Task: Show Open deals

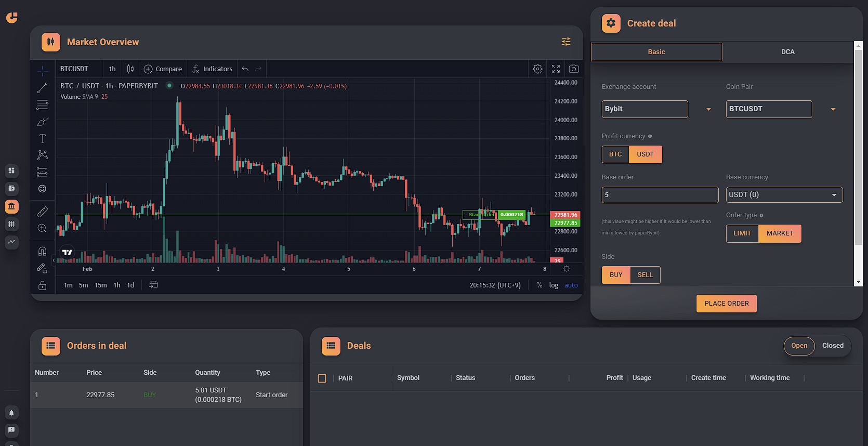Action: [799, 346]
